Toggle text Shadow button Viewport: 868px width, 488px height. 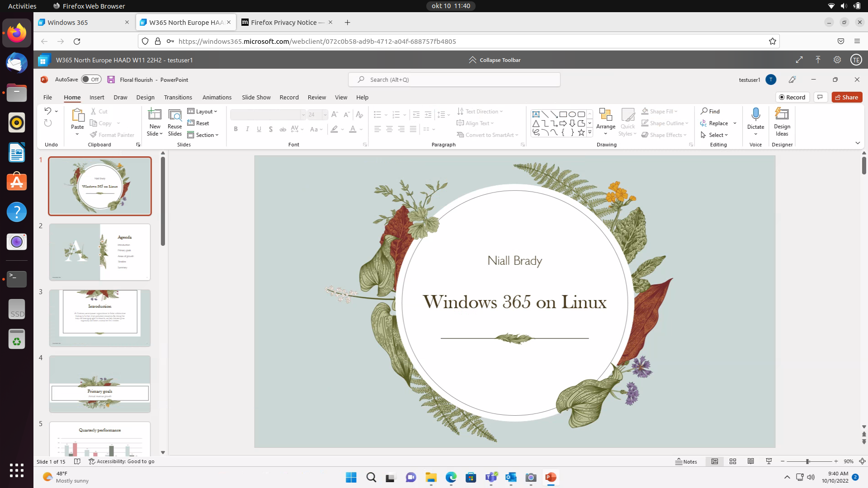click(271, 129)
